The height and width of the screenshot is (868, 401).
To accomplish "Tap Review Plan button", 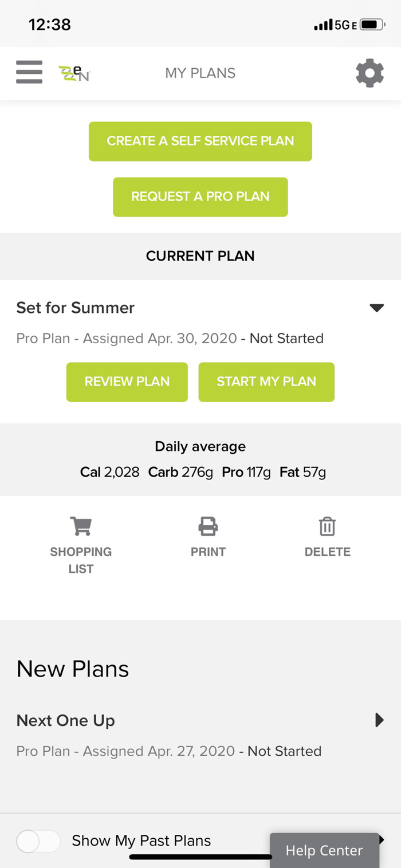I will pyautogui.click(x=127, y=382).
